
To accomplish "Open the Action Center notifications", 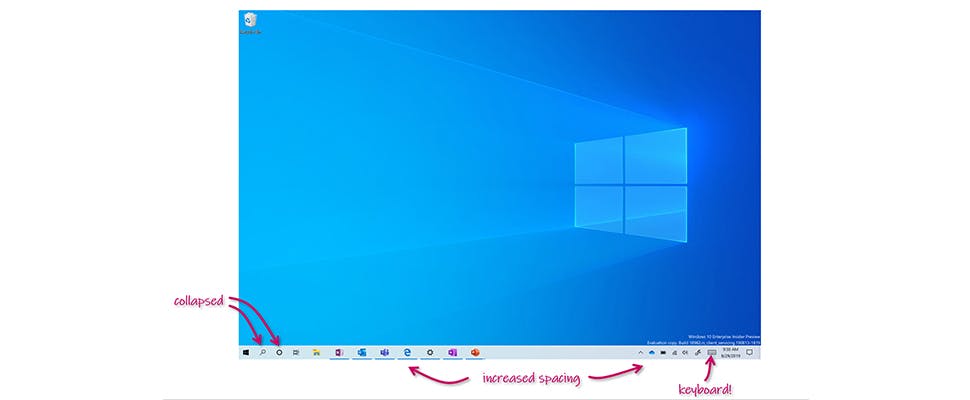I will coord(749,352).
